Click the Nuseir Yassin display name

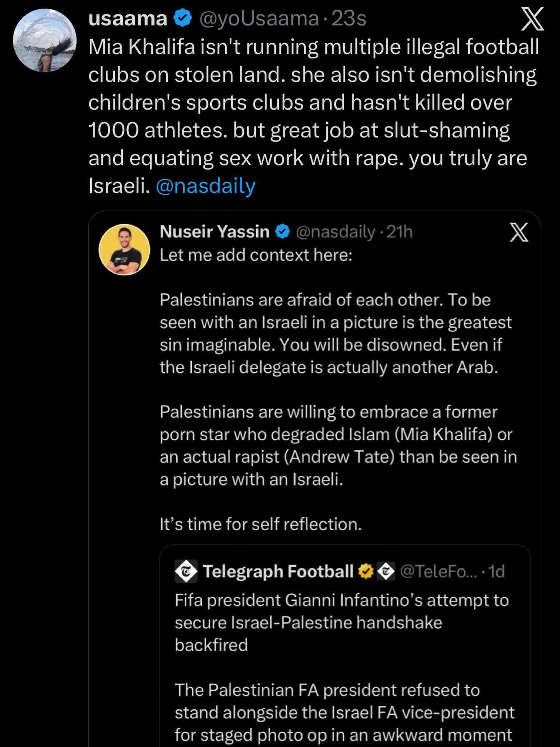pos(215,231)
